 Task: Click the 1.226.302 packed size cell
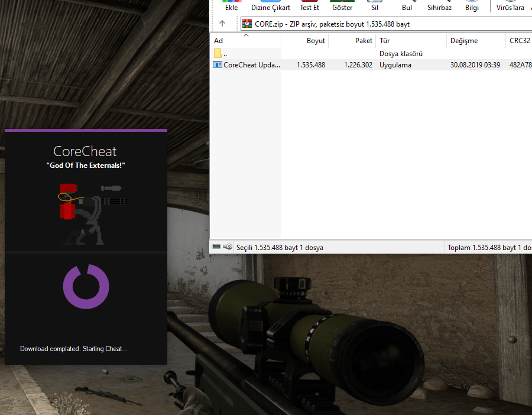coord(358,65)
